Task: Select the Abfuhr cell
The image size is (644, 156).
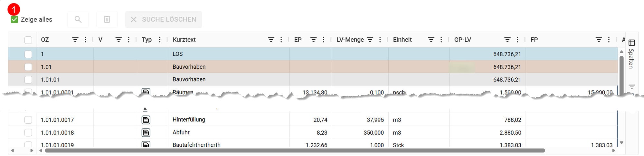Action: pos(229,132)
